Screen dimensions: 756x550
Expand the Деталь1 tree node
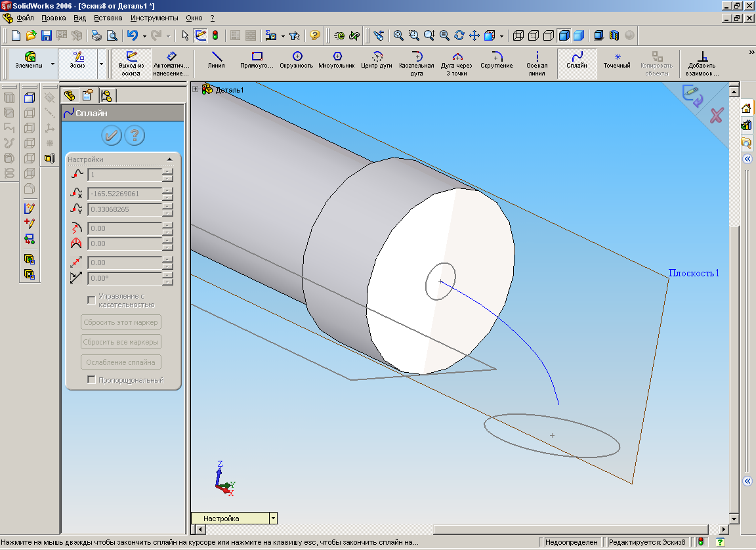[196, 89]
